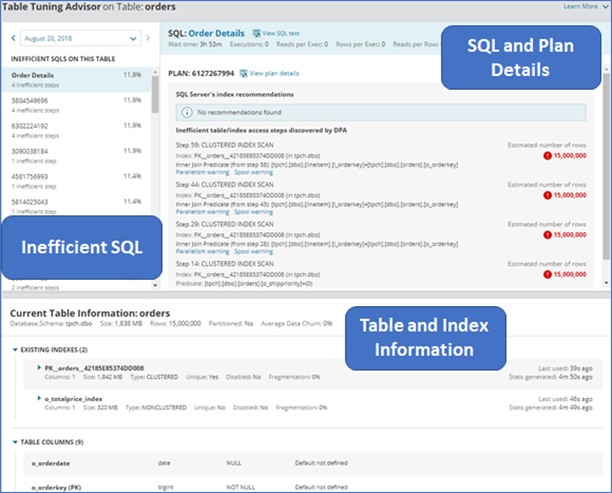Click Parallelism warning under Step 29
Image resolution: width=612 pixels, height=493 pixels.
click(x=202, y=251)
